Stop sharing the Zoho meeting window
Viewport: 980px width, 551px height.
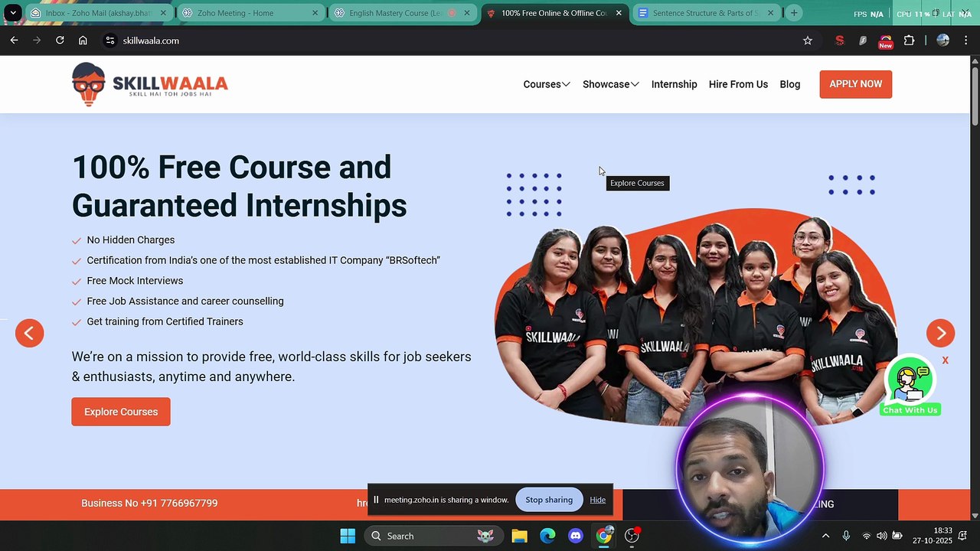pyautogui.click(x=549, y=500)
